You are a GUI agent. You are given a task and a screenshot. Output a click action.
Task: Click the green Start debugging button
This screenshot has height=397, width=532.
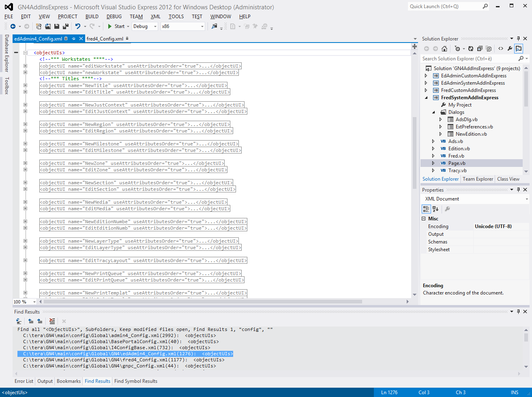coord(109,26)
